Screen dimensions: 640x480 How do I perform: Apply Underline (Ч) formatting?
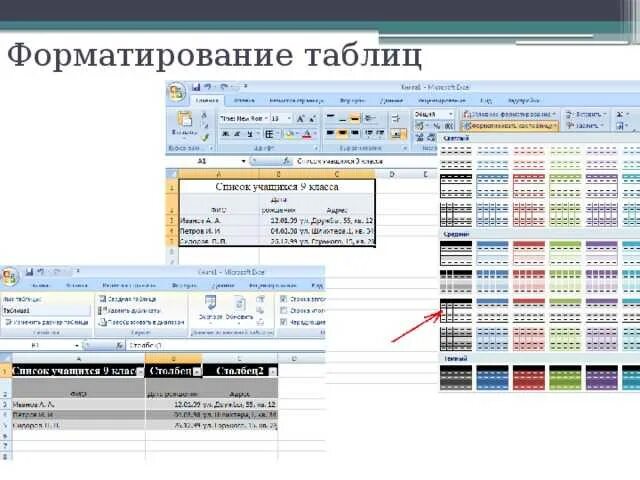(x=249, y=134)
